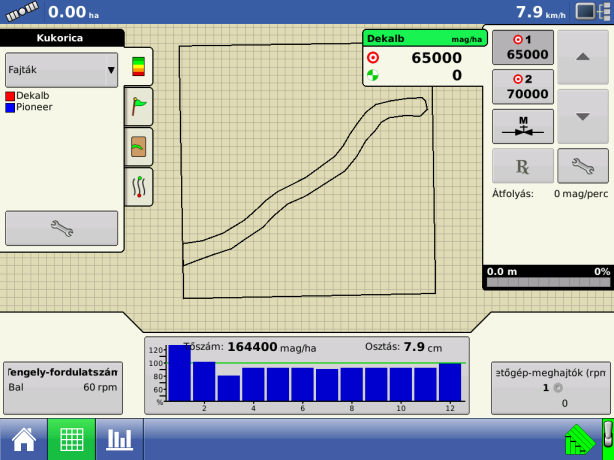Click the Átfolyás flow label
Screen dimensions: 614x460
(513, 194)
